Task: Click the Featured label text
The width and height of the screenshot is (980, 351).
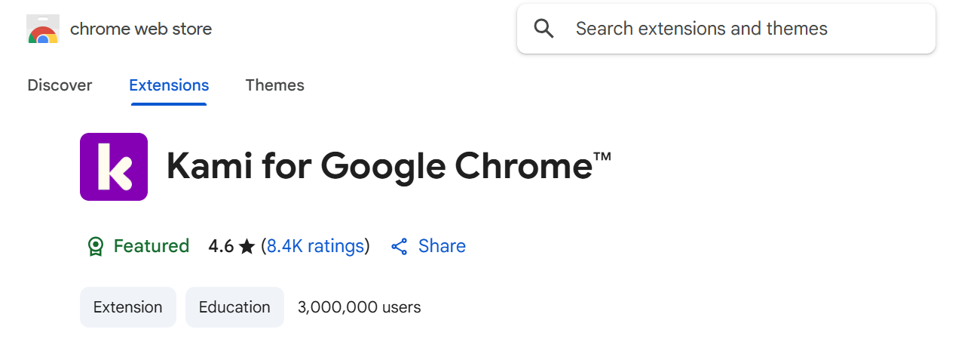Action: pyautogui.click(x=152, y=246)
